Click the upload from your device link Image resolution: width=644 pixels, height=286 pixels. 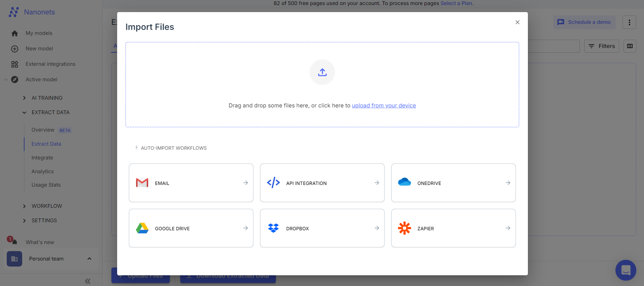(384, 105)
